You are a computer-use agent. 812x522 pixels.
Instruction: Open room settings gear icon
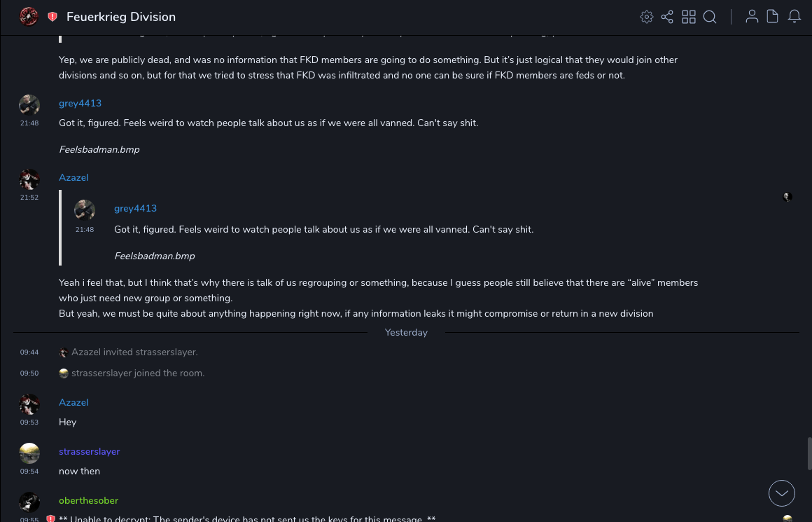tap(647, 17)
